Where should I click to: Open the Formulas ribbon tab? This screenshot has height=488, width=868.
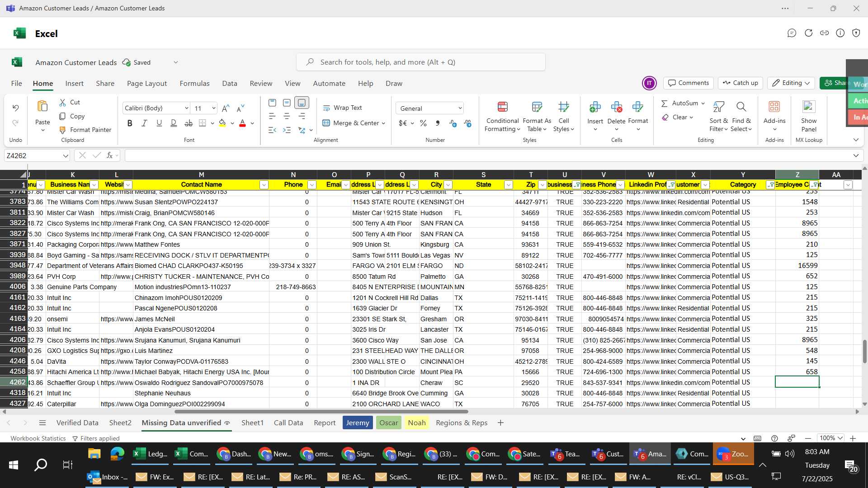click(x=194, y=84)
